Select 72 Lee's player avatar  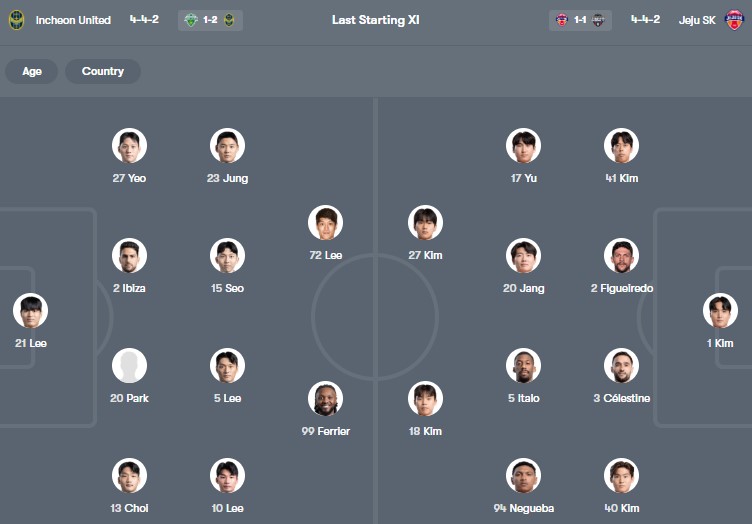point(325,223)
